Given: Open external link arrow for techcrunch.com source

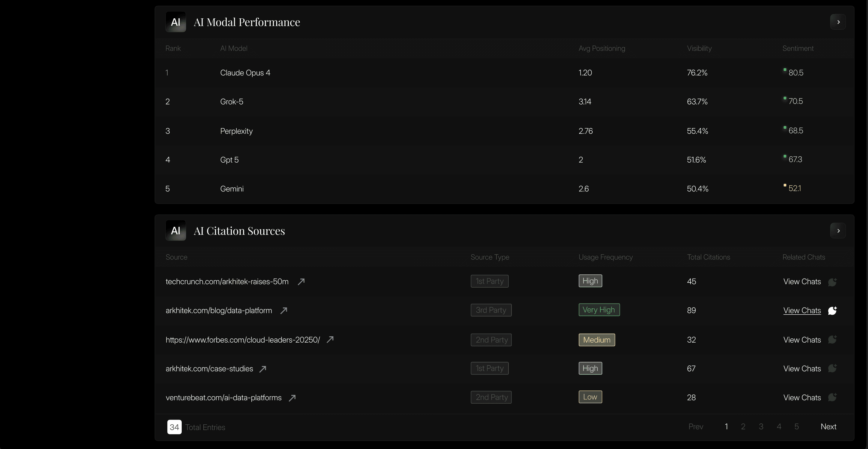Looking at the screenshot, I should click(301, 282).
